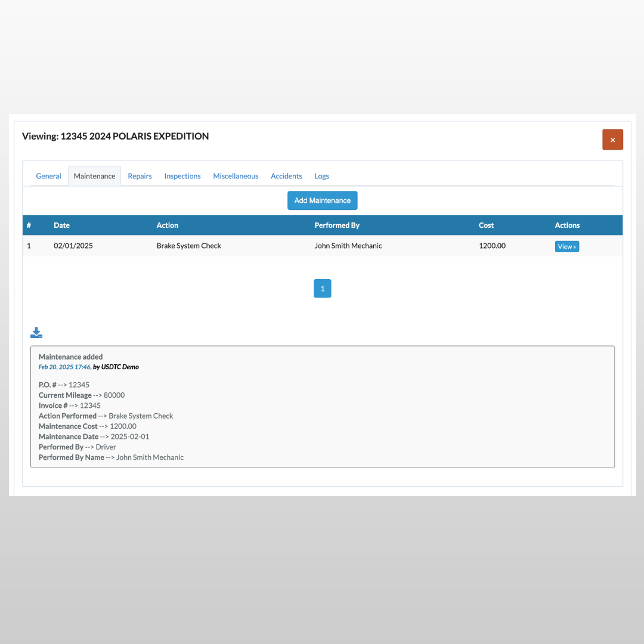This screenshot has height=644, width=644.
Task: Switch to the General tab
Action: click(48, 176)
